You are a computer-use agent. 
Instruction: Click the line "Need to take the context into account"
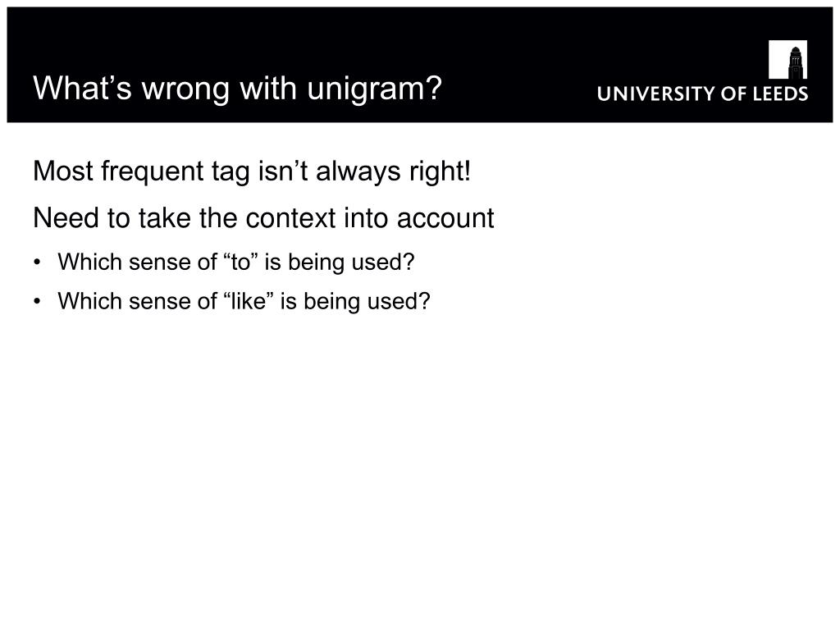(263, 218)
